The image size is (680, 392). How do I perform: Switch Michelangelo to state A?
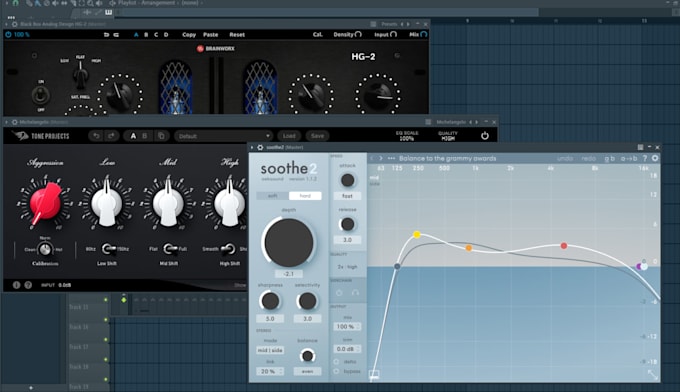click(133, 136)
